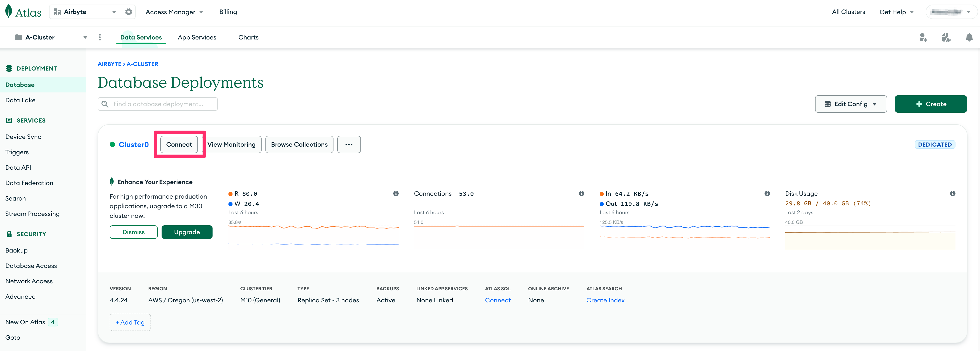
Task: Switch to the Charts tab
Action: coord(248,37)
